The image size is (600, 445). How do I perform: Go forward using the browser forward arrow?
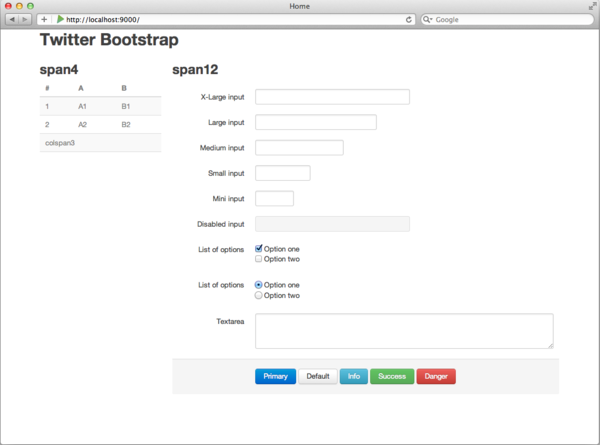(x=24, y=19)
